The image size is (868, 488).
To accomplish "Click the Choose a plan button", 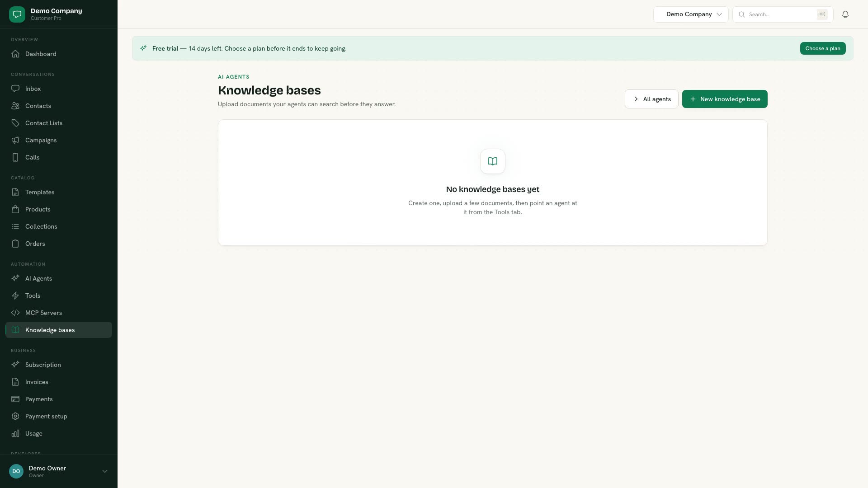I will [822, 48].
